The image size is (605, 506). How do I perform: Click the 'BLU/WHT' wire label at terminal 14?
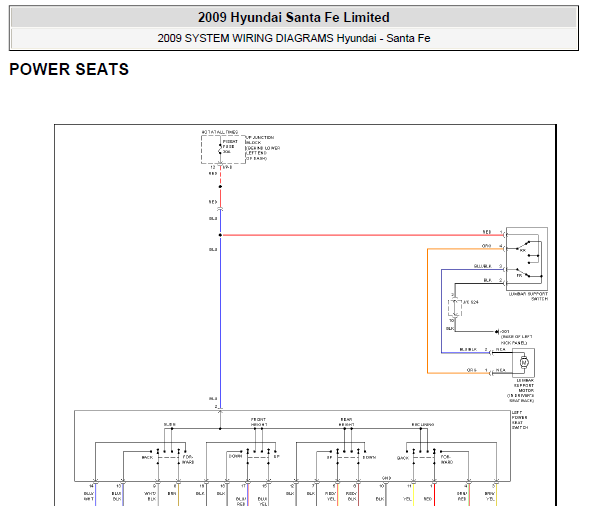pos(89,496)
